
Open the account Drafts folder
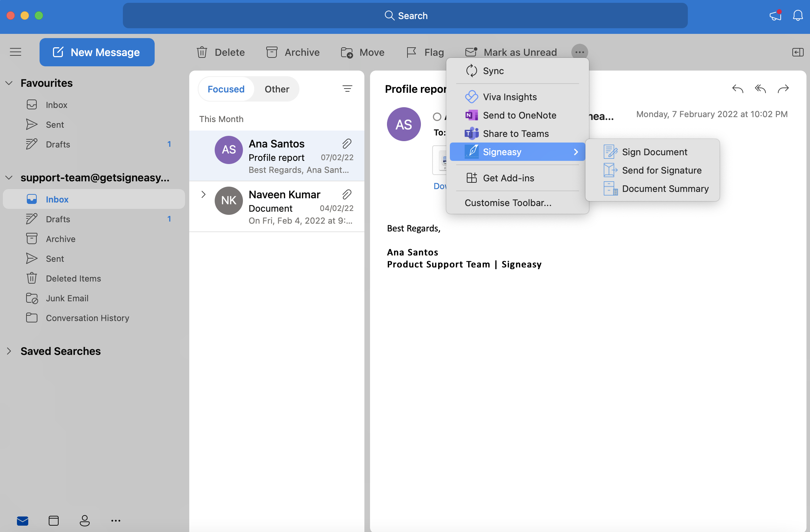[94, 219]
